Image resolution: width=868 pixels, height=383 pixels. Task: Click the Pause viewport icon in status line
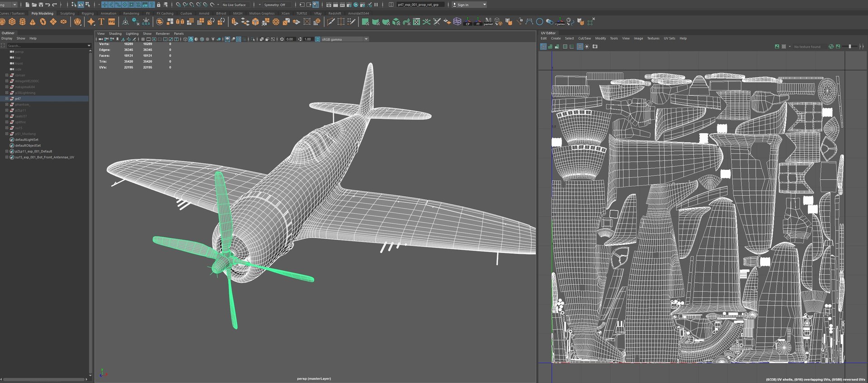[376, 5]
